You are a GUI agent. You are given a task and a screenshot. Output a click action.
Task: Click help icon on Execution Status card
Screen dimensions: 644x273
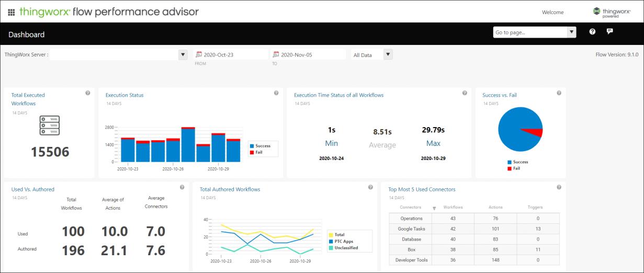coord(276,93)
